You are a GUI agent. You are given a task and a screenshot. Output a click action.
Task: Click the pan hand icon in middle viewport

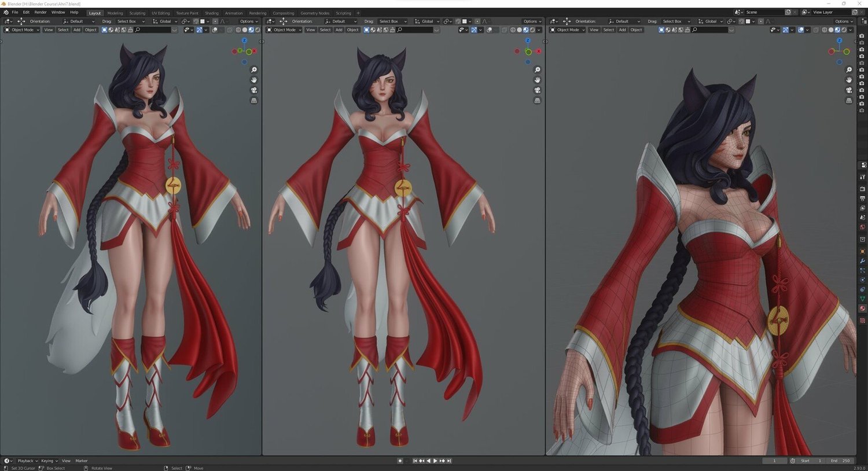click(x=538, y=80)
